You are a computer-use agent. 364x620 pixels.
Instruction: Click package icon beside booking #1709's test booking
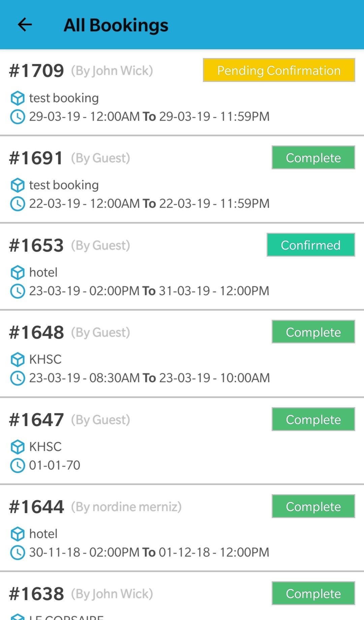(x=18, y=98)
